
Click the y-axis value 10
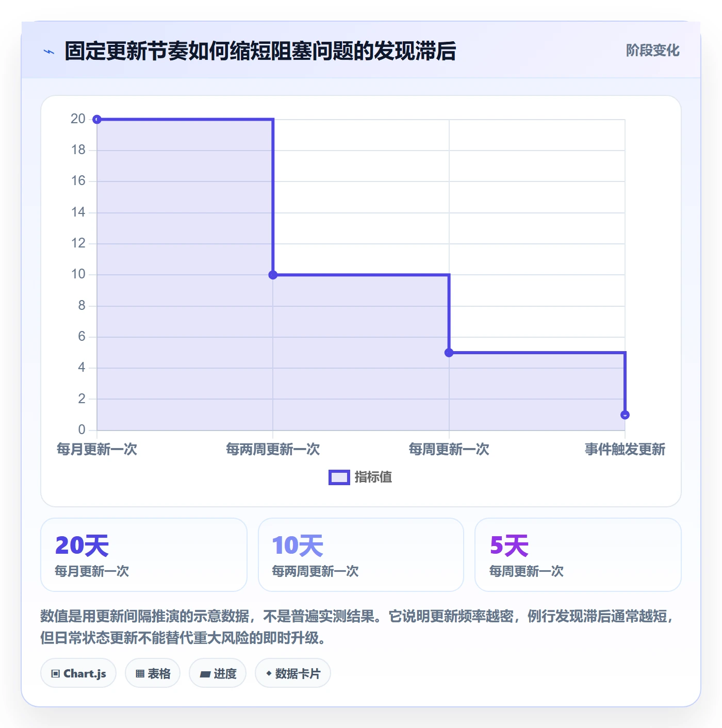[78, 274]
